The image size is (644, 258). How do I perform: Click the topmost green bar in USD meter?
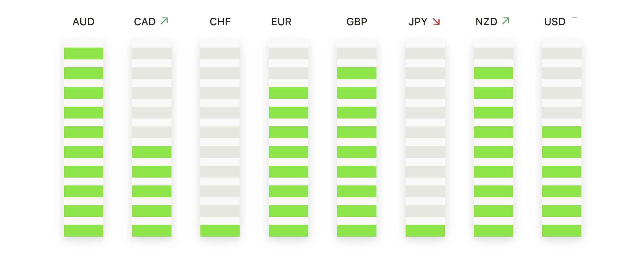click(x=561, y=132)
